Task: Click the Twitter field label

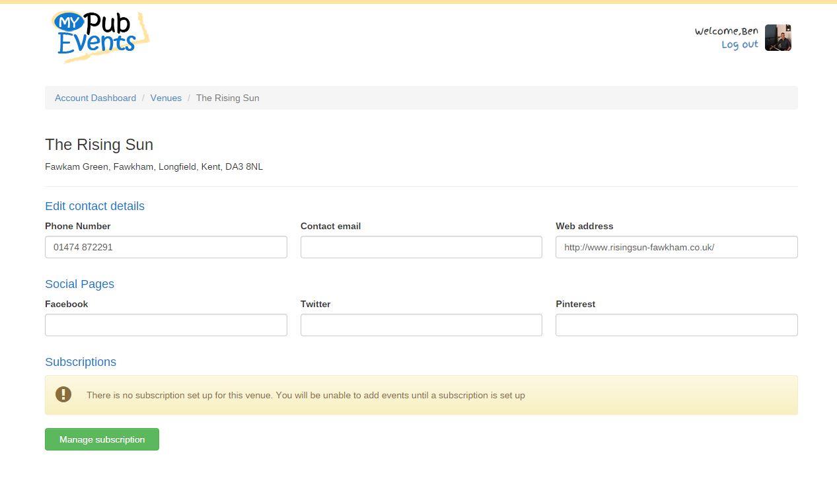Action: pyautogui.click(x=315, y=304)
